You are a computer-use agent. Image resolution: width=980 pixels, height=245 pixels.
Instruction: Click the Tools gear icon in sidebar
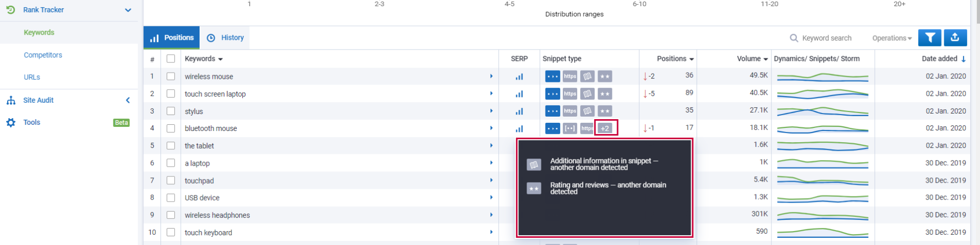[x=11, y=122]
